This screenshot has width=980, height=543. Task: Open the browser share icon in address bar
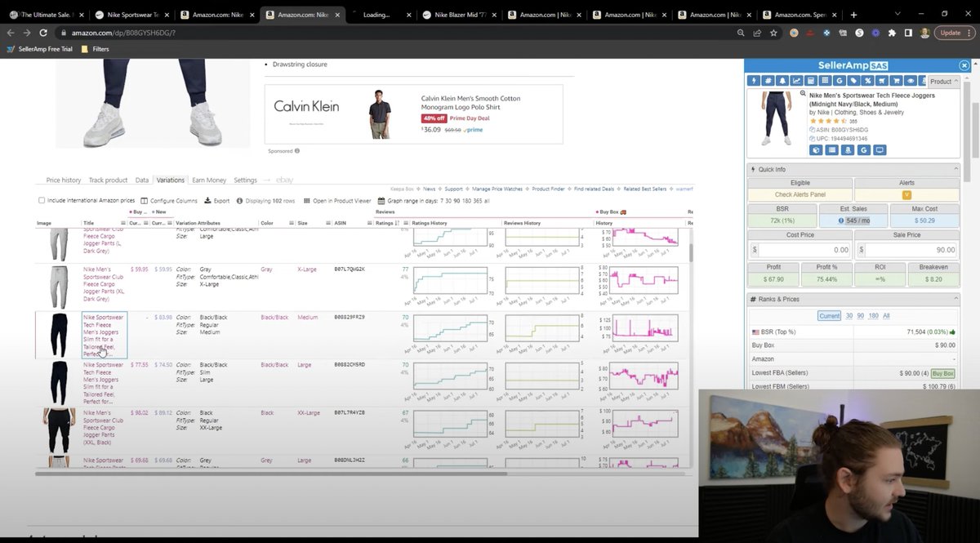tap(757, 33)
